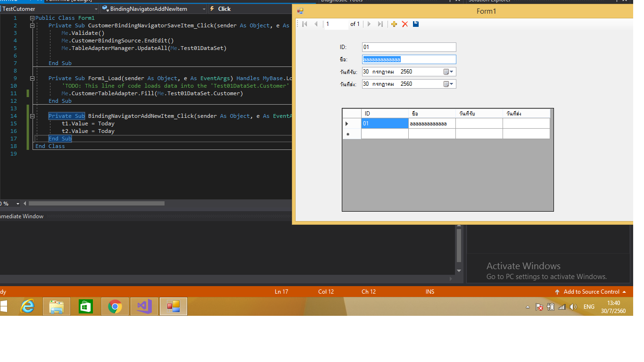Click day 30 in วันที่รับ date picker

366,72
